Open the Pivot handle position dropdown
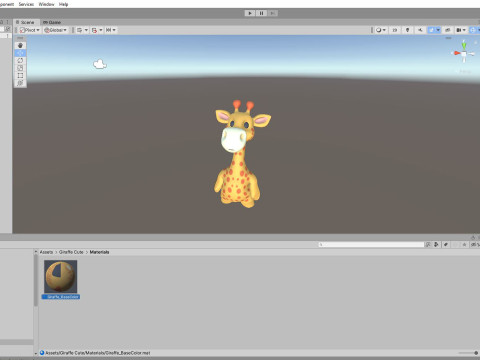This screenshot has height=360, width=480. 29,30
